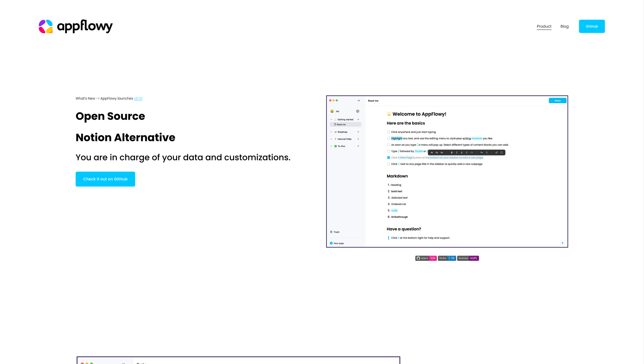Open the v0.1.0 release link
This screenshot has height=364, width=644.
138,98
